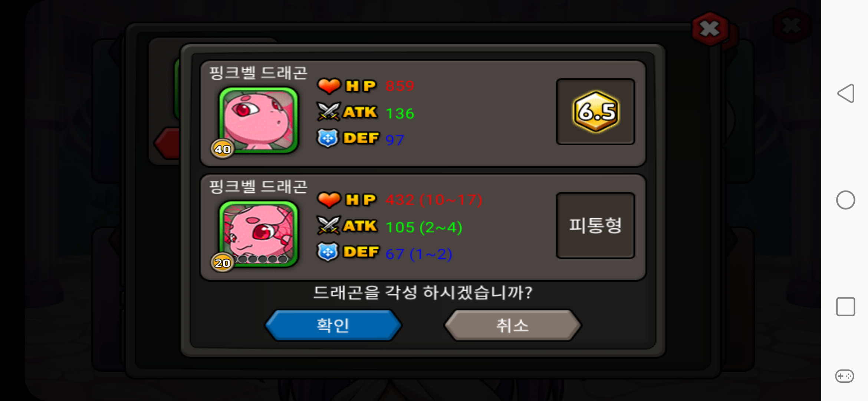Tap the Android home circle button
The height and width of the screenshot is (401, 868).
coord(846,200)
